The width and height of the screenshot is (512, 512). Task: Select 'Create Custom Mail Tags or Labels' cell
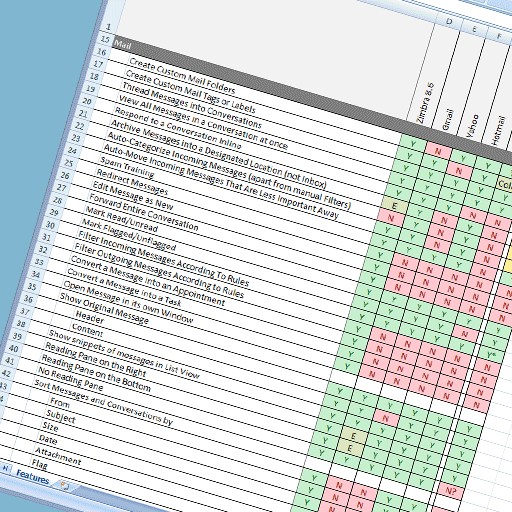[x=190, y=92]
